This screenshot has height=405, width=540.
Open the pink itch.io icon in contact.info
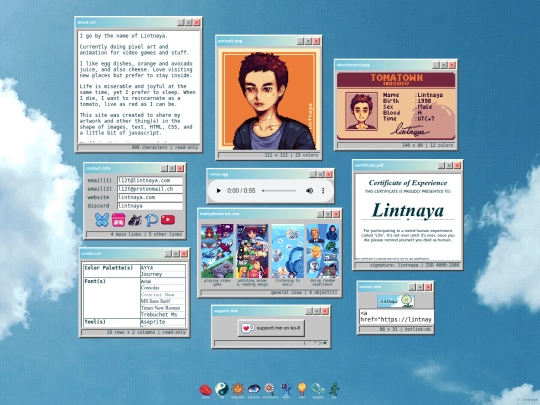tap(118, 220)
